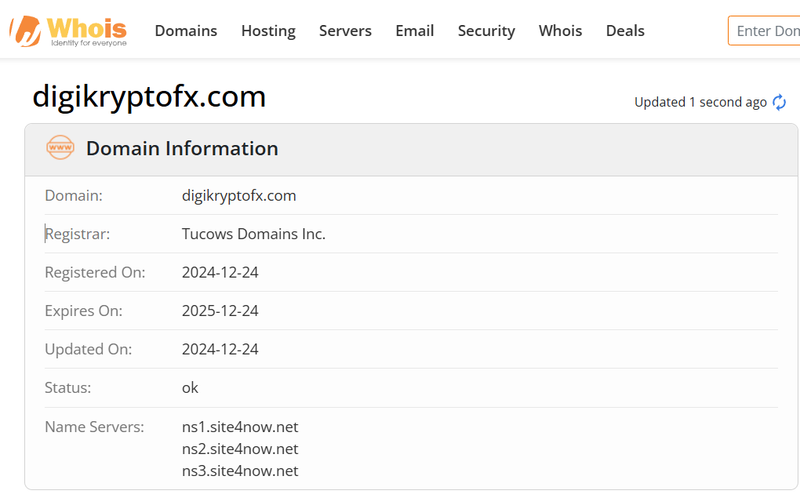800x494 pixels.
Task: Click the Updated 1 second ago text
Action: pos(701,103)
